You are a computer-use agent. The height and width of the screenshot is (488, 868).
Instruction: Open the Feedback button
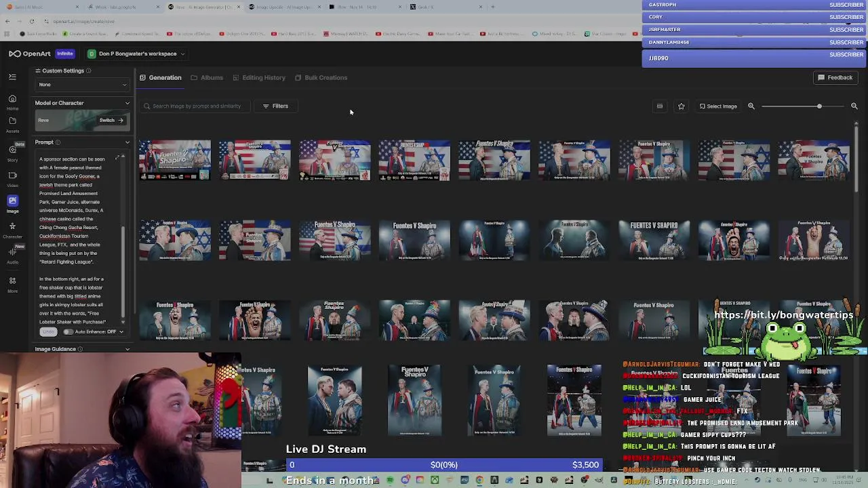tap(835, 77)
